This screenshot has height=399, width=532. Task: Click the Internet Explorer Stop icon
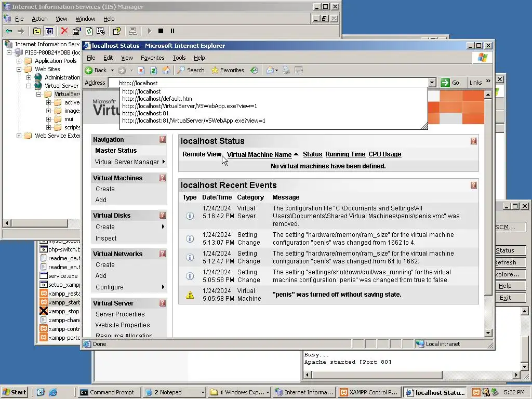[x=141, y=70]
